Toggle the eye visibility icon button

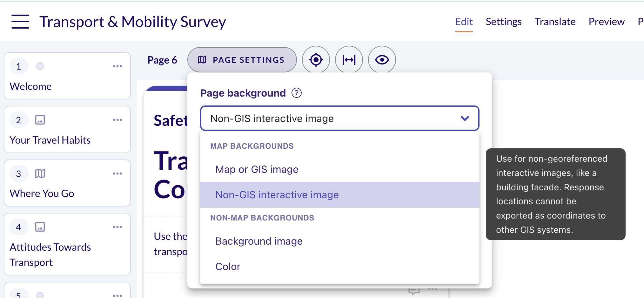(x=382, y=60)
